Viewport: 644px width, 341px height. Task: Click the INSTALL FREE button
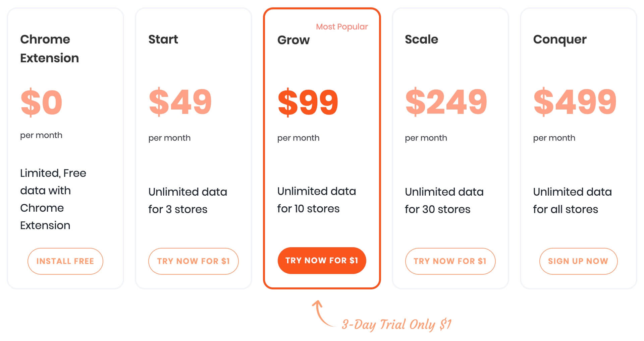(65, 261)
